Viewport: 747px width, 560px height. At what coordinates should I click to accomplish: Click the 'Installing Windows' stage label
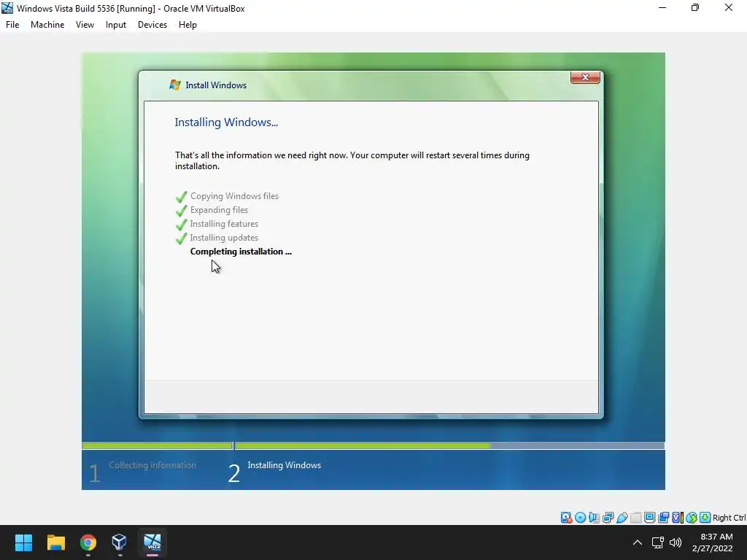285,465
